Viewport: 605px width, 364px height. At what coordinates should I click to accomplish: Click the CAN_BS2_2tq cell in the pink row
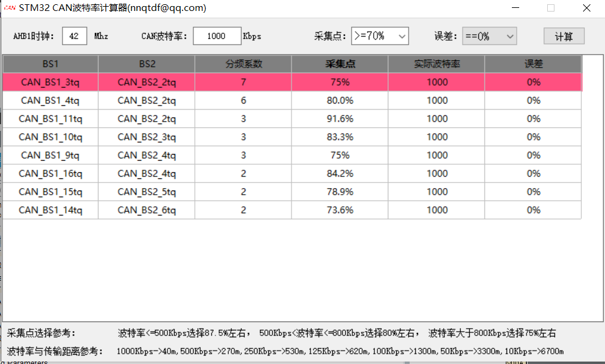pyautogui.click(x=146, y=82)
